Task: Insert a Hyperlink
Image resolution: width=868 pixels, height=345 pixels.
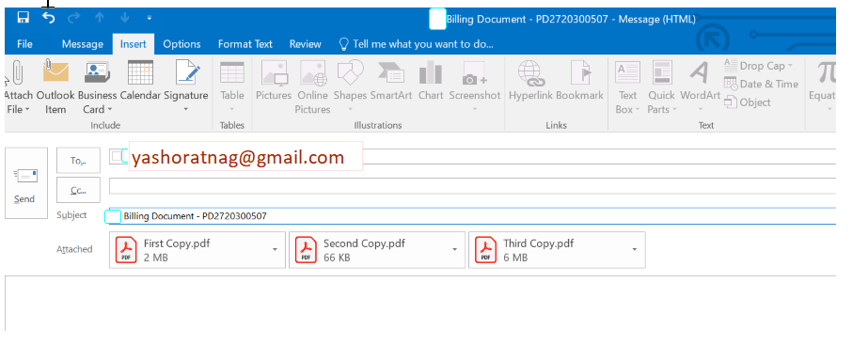Action: click(x=530, y=81)
